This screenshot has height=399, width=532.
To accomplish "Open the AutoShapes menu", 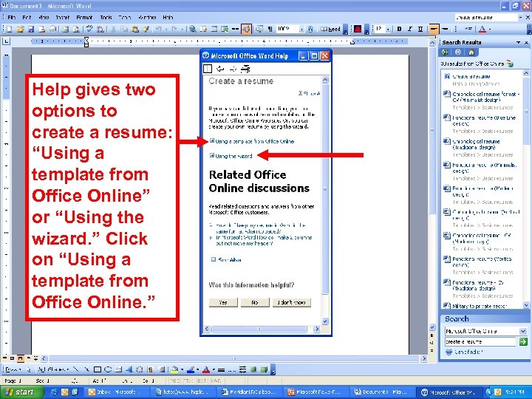I will click(53, 369).
